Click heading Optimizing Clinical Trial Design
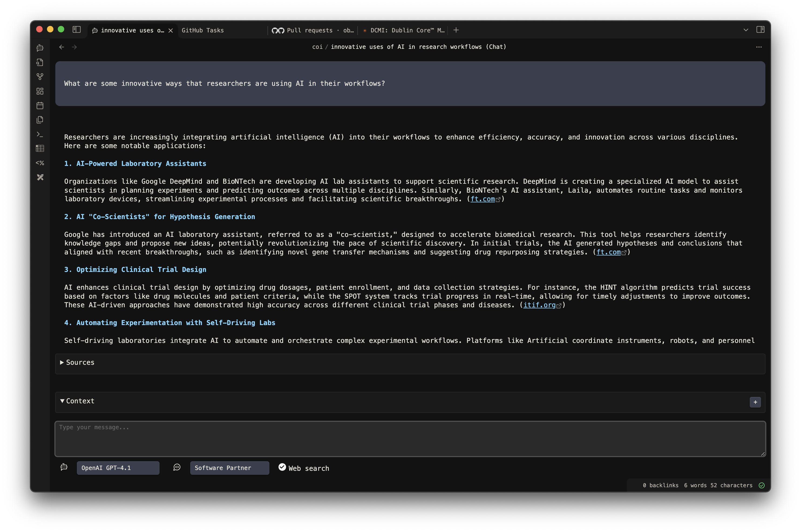Screen dimensions: 801x532 pyautogui.click(x=135, y=270)
